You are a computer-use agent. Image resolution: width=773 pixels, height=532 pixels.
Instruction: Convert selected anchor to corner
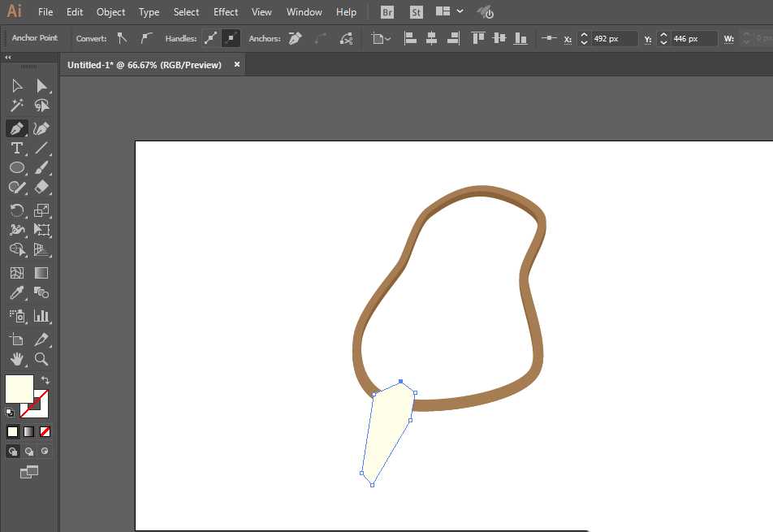(x=122, y=38)
